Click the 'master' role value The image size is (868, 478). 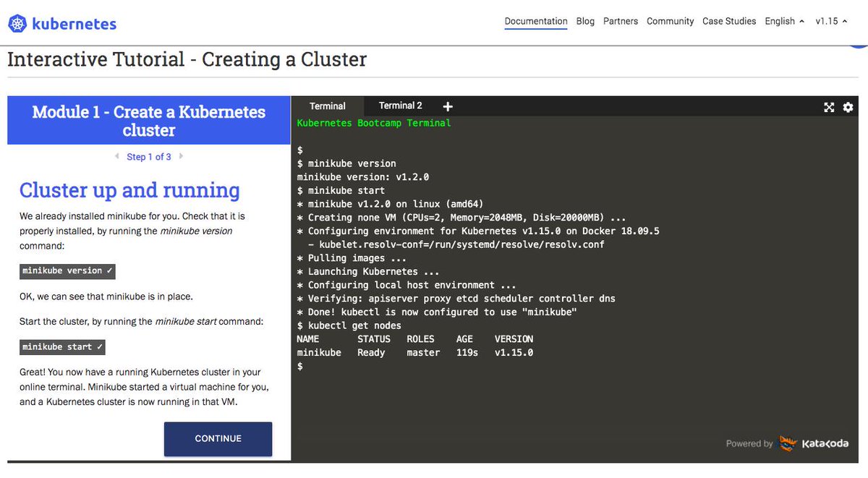coord(423,353)
